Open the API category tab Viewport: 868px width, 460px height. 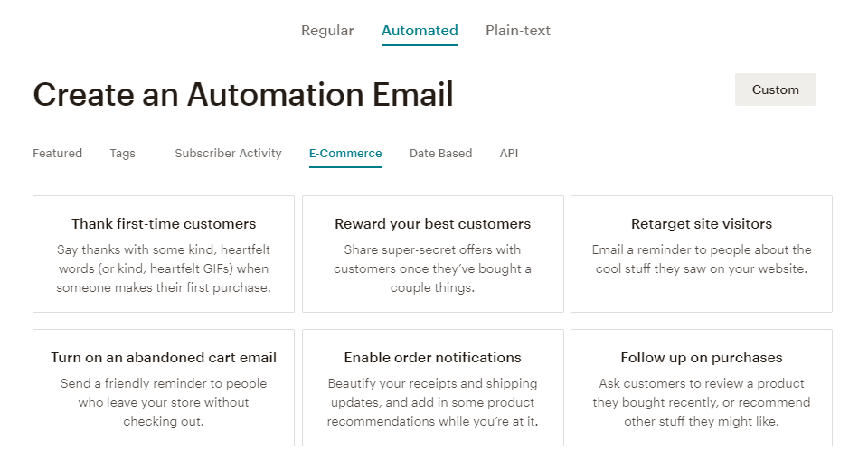(509, 154)
